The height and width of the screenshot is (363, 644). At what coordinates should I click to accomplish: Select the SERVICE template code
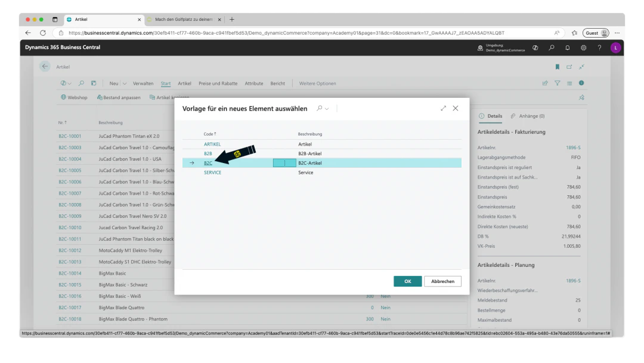click(x=212, y=173)
